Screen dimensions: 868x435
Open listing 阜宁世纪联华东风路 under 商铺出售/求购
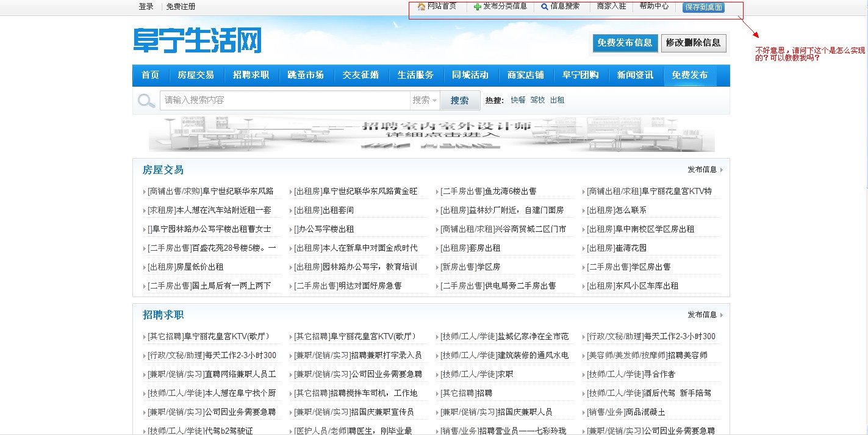[210, 192]
